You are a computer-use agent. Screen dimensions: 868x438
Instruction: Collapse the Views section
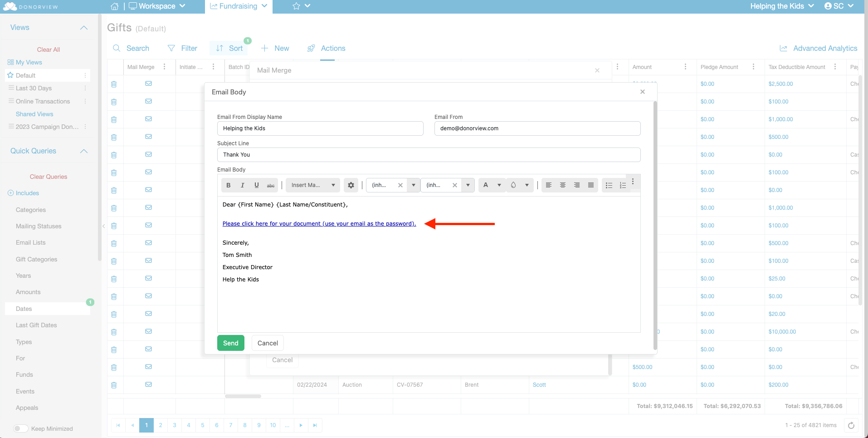84,28
